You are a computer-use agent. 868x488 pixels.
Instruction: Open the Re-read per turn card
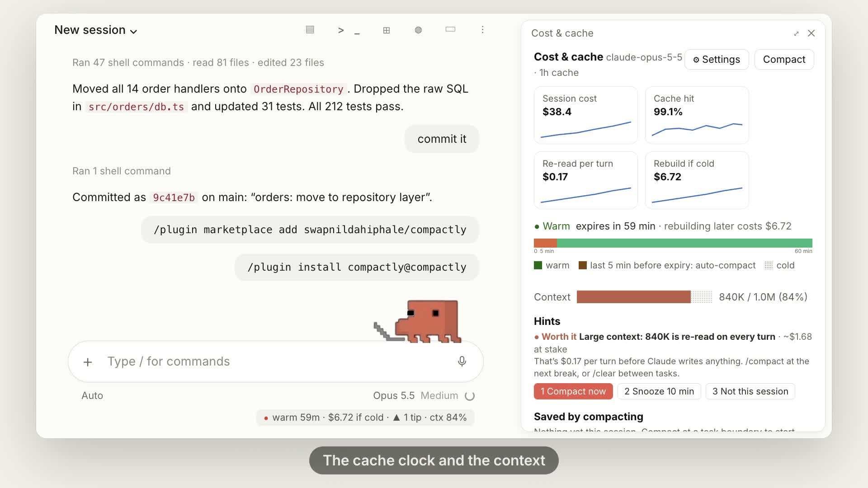click(x=586, y=180)
